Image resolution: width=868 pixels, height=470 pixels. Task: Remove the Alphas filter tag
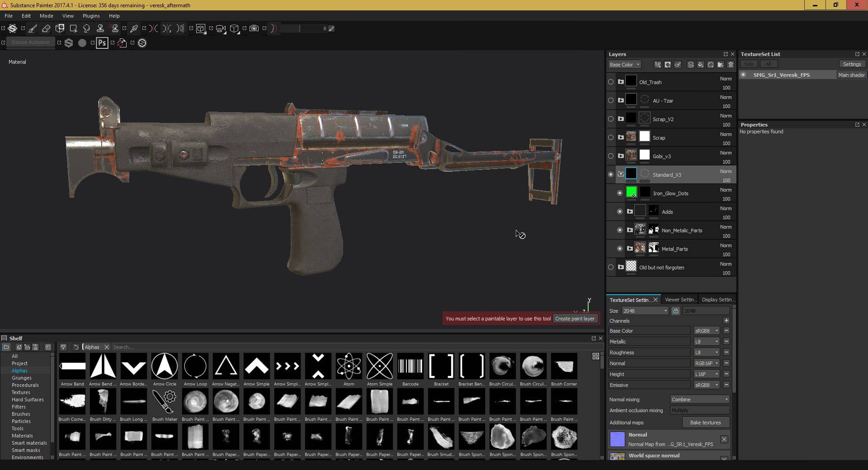(107, 347)
